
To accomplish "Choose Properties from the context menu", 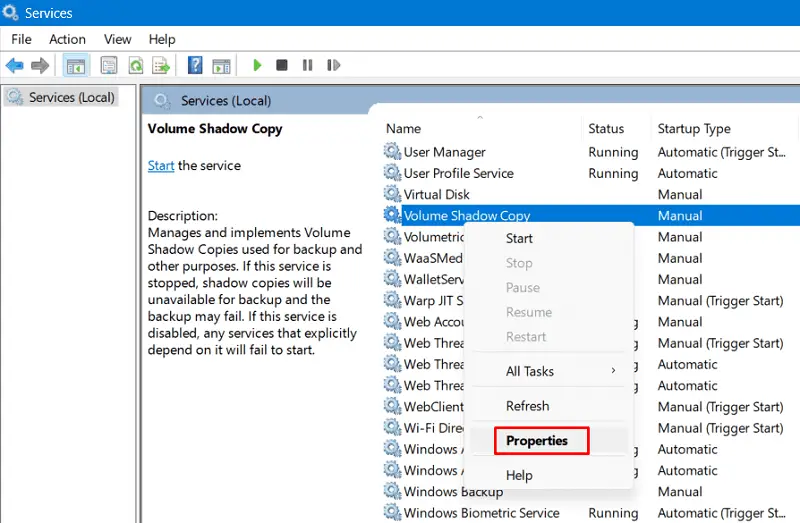I will pos(537,441).
